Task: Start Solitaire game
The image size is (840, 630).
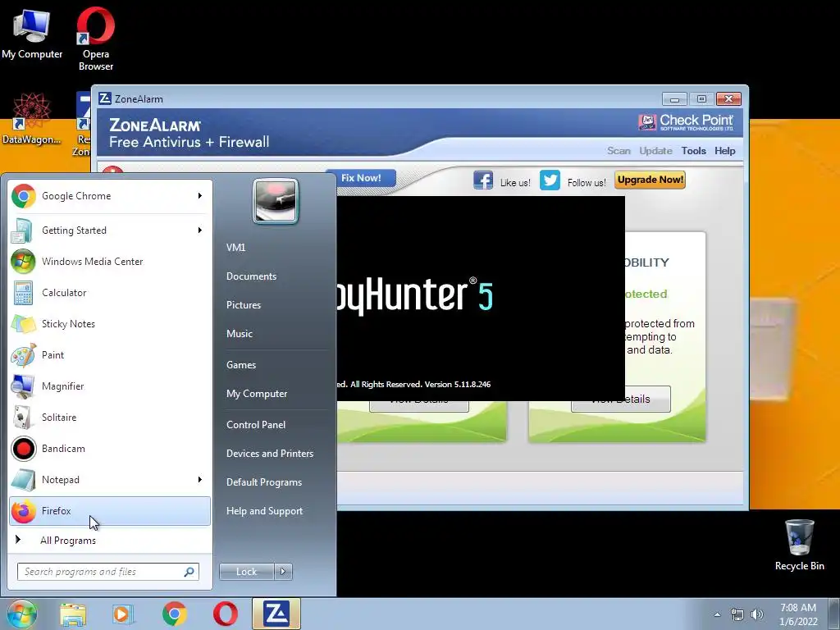Action: 109,418
